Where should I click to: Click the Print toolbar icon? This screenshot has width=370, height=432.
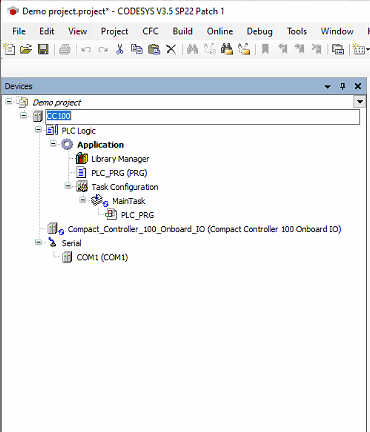[65, 49]
